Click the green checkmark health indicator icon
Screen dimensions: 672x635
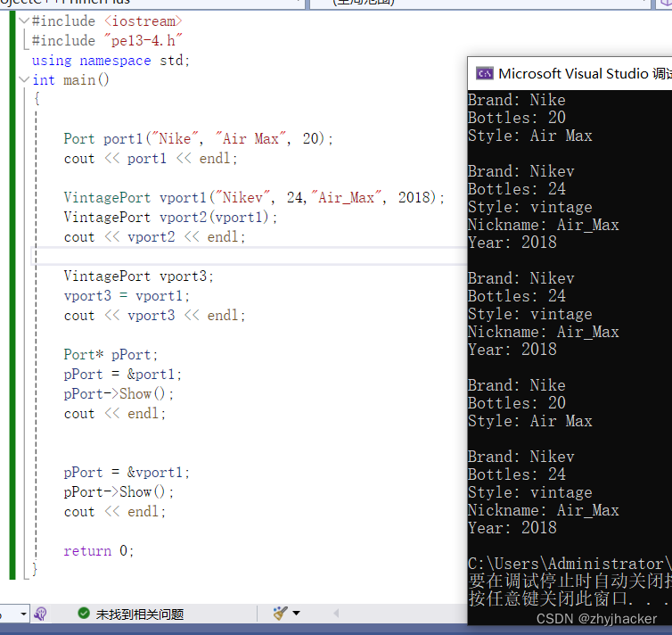(84, 614)
